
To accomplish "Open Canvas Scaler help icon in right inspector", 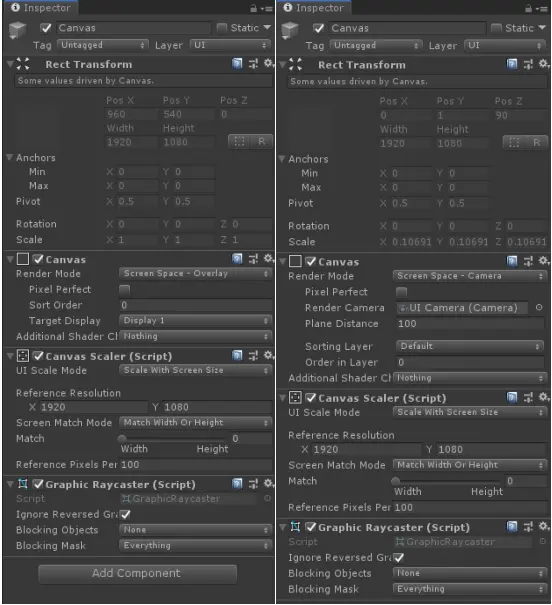I will tap(511, 397).
